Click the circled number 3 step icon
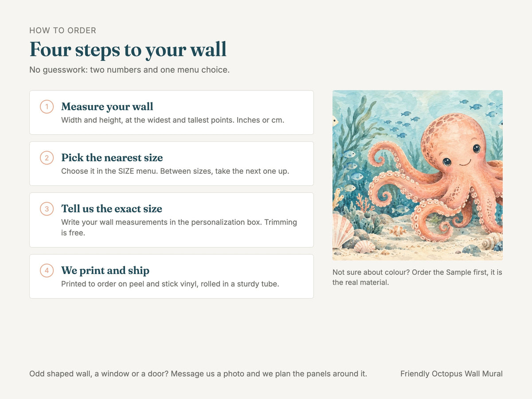 (x=47, y=209)
